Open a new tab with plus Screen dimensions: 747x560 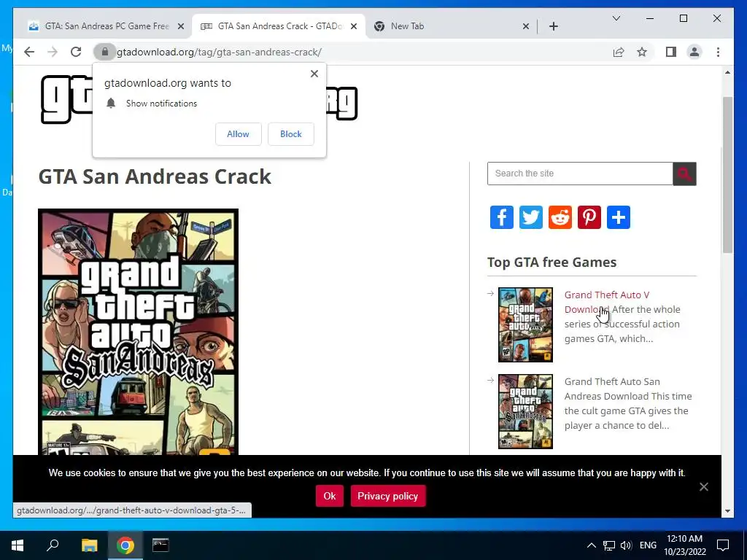[553, 26]
